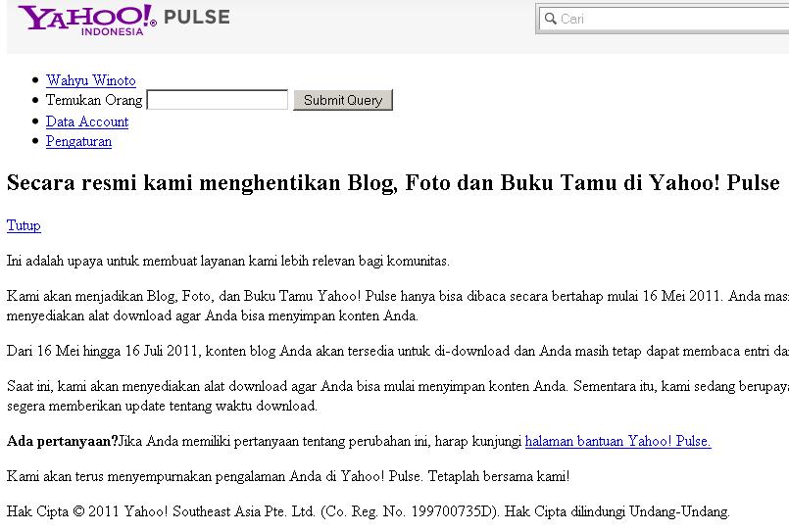Screen dimensions: 789x532
Task: Open the Data Account link
Action: pyautogui.click(x=87, y=121)
